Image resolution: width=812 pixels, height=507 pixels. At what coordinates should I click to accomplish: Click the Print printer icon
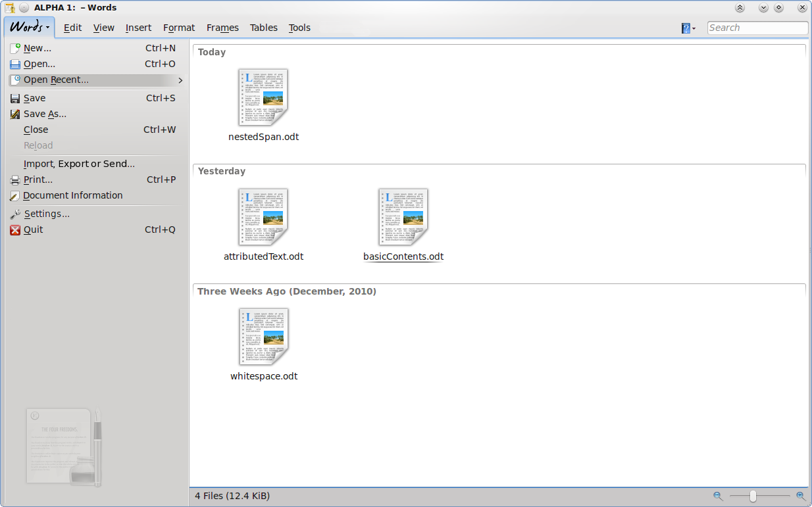(x=15, y=180)
